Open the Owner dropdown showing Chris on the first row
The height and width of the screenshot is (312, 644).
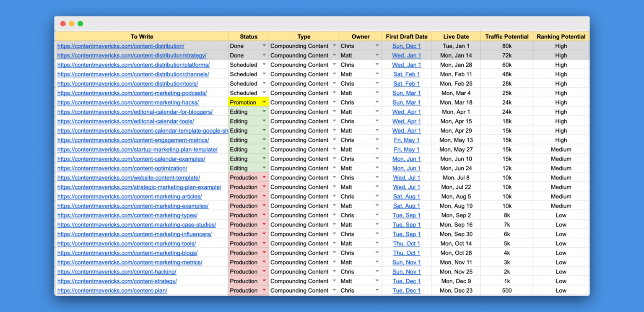pos(377,46)
